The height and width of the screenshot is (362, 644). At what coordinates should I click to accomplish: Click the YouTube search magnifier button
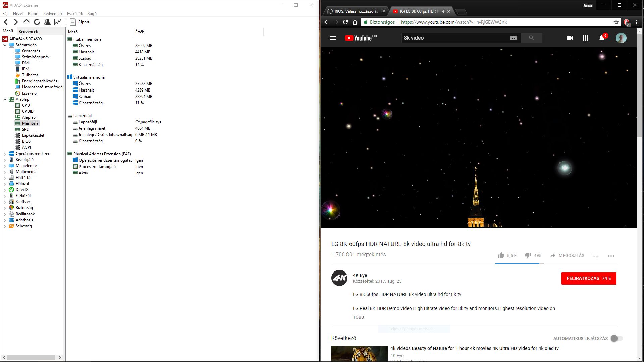pos(531,38)
